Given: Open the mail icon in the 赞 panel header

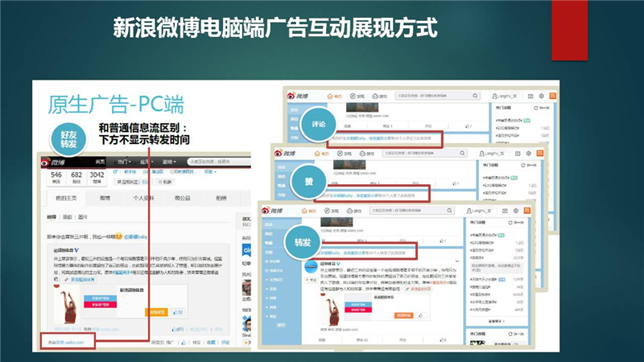Looking at the screenshot, I should tap(518, 154).
